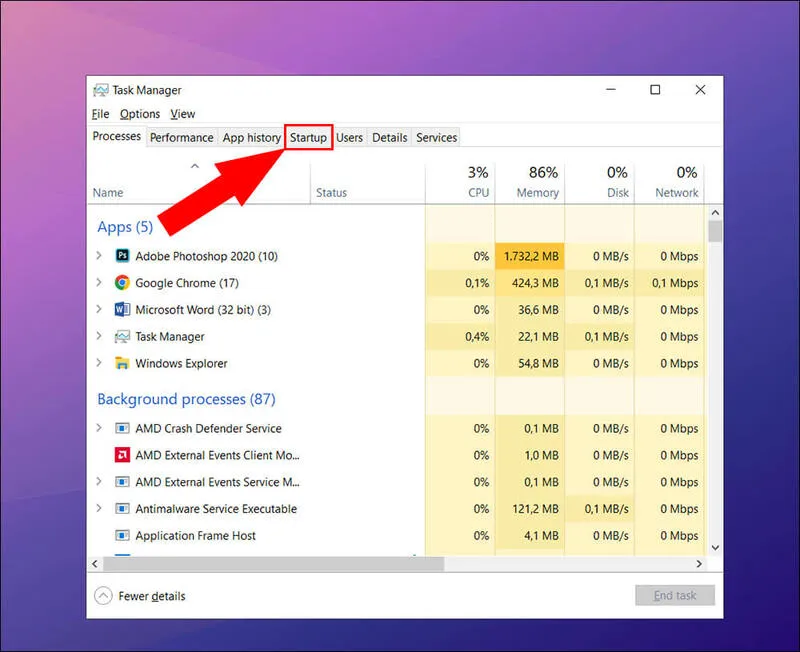Click the Microsoft Word icon
Screen dimensions: 800x652
(122, 310)
